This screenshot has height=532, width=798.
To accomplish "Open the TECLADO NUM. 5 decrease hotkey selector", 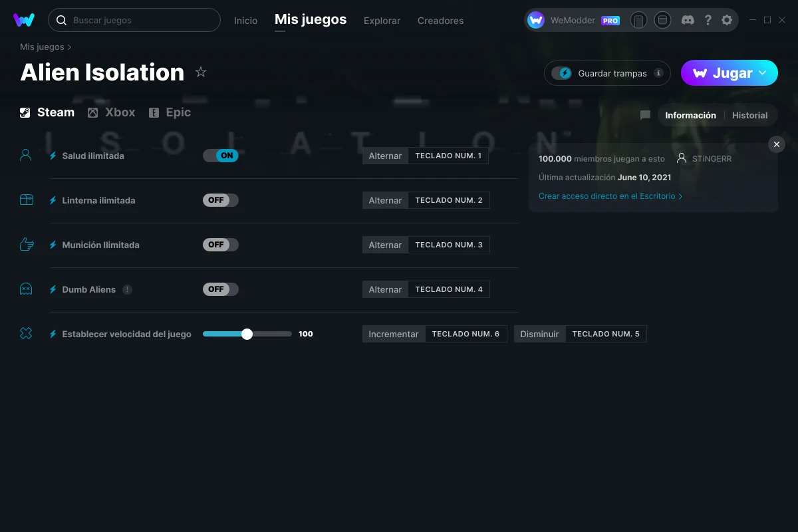I will [x=606, y=334].
